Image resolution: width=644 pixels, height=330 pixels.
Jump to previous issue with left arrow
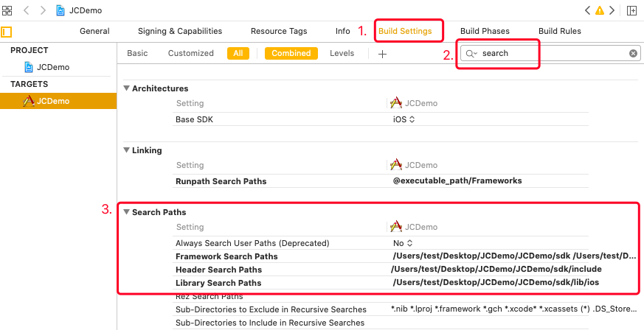588,10
